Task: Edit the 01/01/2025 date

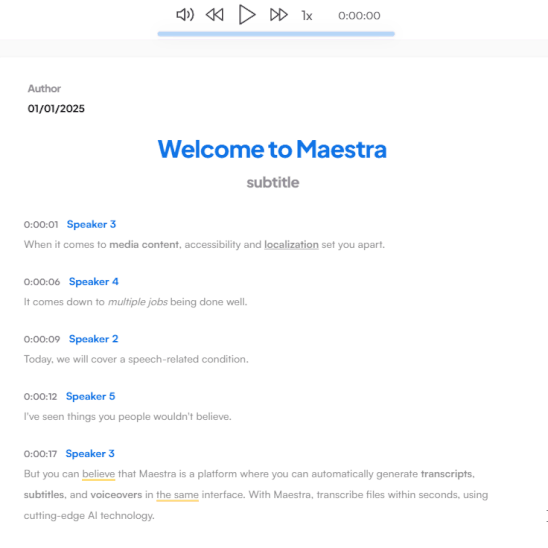Action: coord(56,109)
